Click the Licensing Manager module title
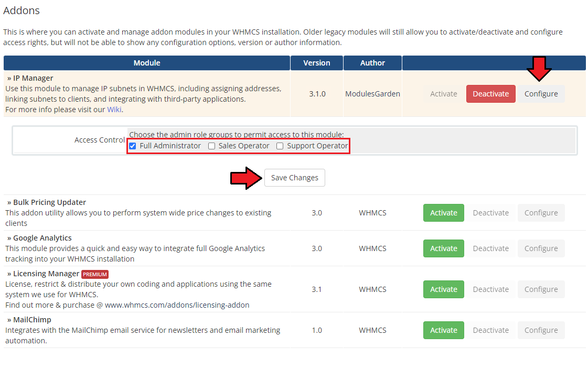Viewport: 588px width, 369px height. pyautogui.click(x=46, y=274)
